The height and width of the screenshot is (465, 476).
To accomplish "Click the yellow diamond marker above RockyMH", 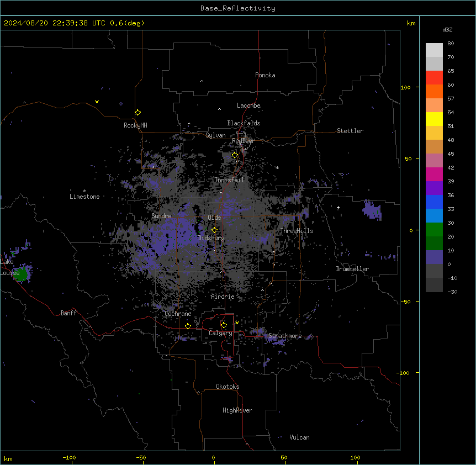I will pyautogui.click(x=137, y=113).
